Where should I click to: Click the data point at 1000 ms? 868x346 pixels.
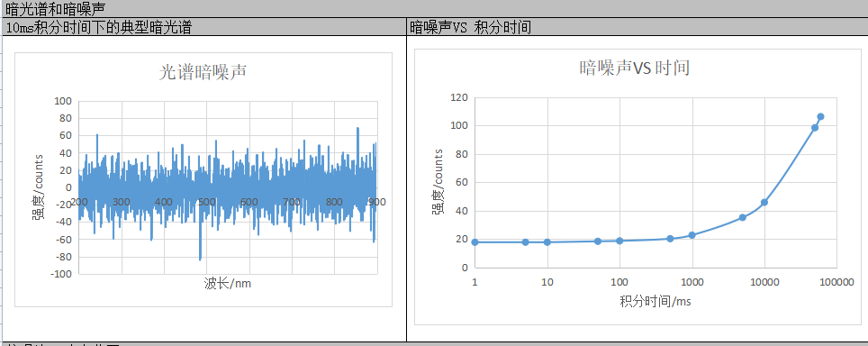pos(692,235)
